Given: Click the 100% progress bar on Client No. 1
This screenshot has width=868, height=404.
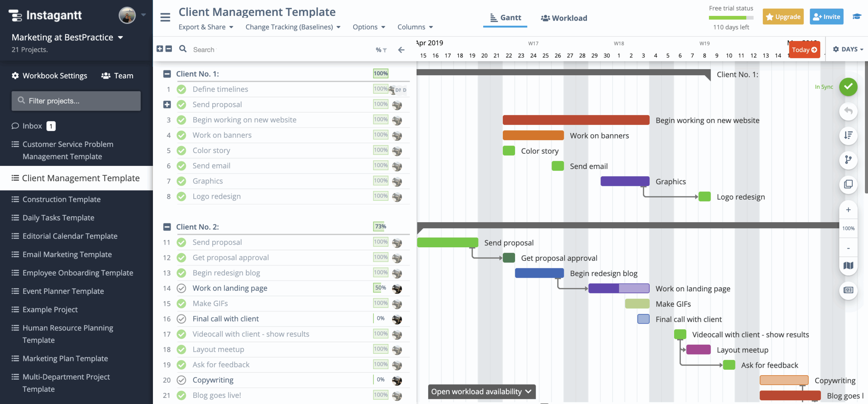Looking at the screenshot, I should coord(380,73).
